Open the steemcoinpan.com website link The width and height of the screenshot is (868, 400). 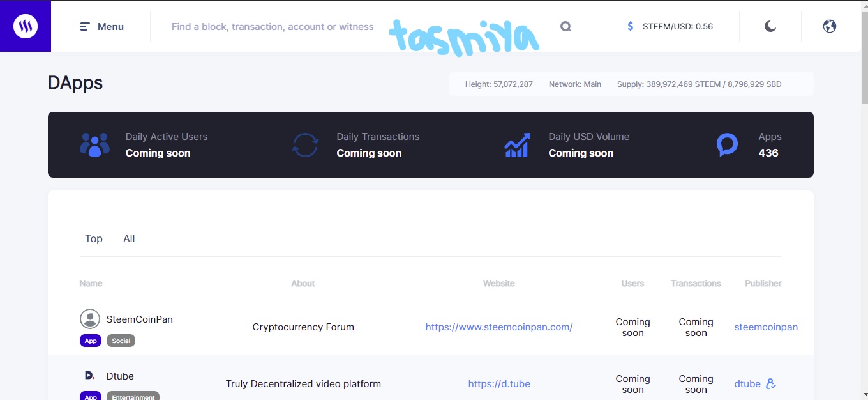coord(499,327)
